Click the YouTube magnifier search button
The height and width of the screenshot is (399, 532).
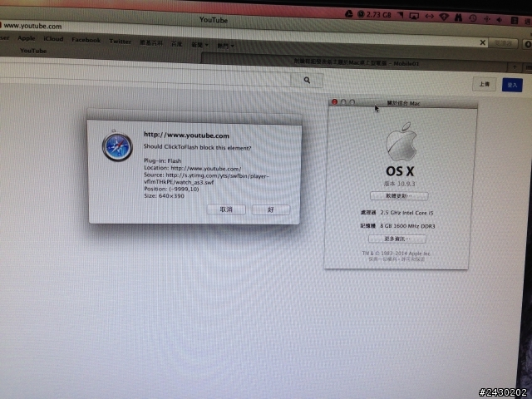click(x=307, y=81)
